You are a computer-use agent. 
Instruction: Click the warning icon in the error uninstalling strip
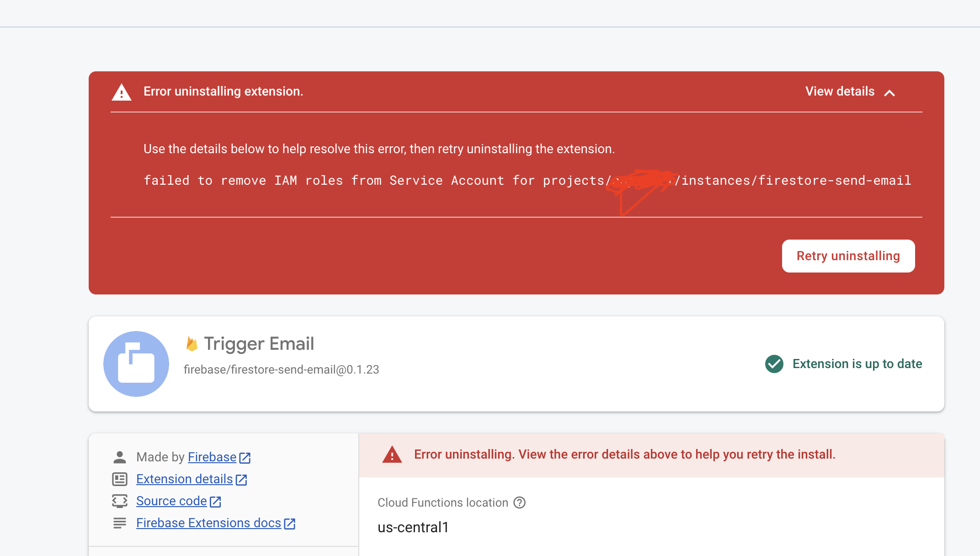(x=392, y=454)
